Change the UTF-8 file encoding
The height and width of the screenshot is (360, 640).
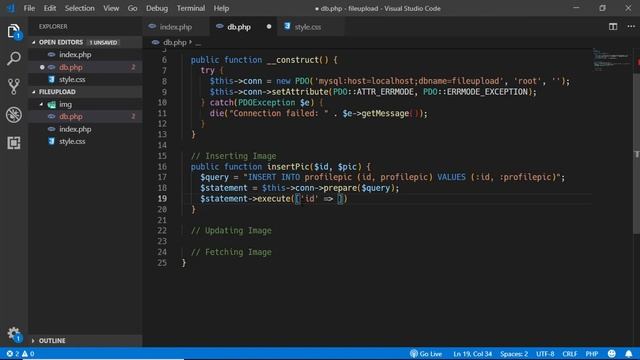pyautogui.click(x=545, y=354)
